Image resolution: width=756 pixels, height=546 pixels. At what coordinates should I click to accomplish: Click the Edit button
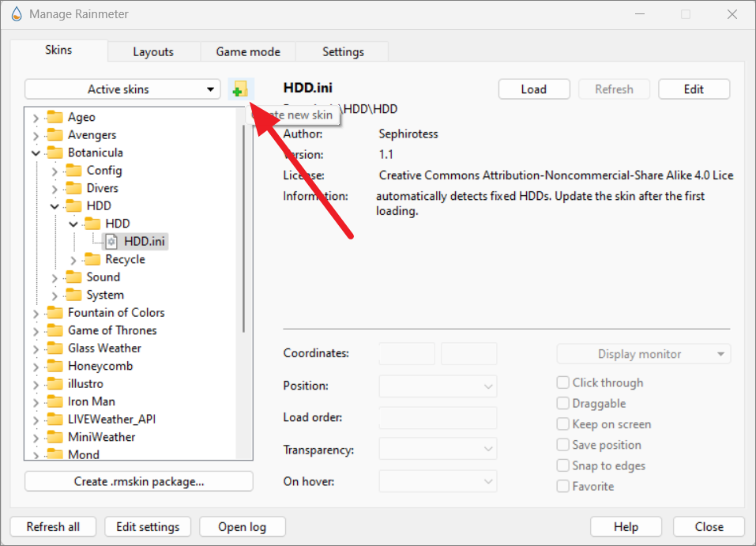pyautogui.click(x=694, y=89)
